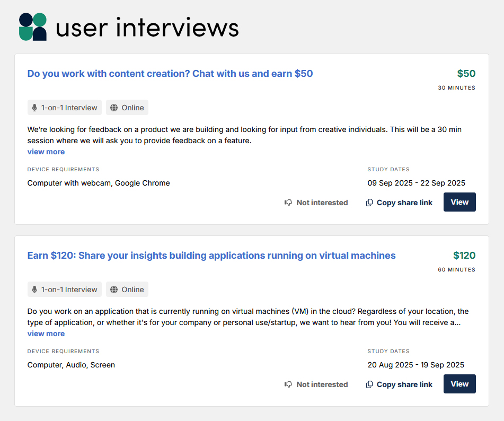Copy share link for content creation study
Viewport: 504px width, 421px height.
click(x=399, y=203)
